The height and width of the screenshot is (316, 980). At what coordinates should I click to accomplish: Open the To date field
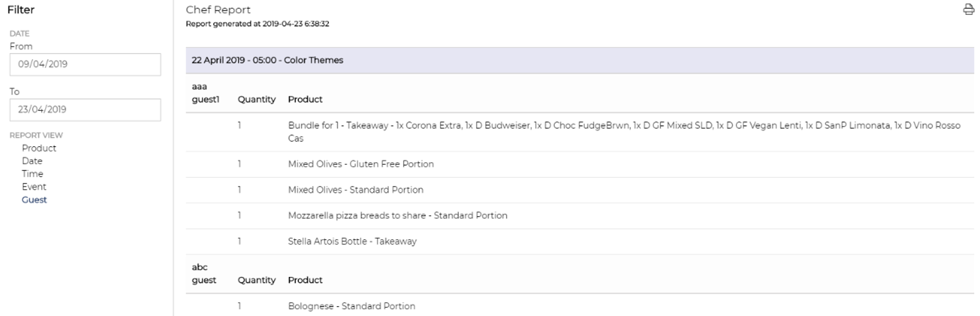85,110
